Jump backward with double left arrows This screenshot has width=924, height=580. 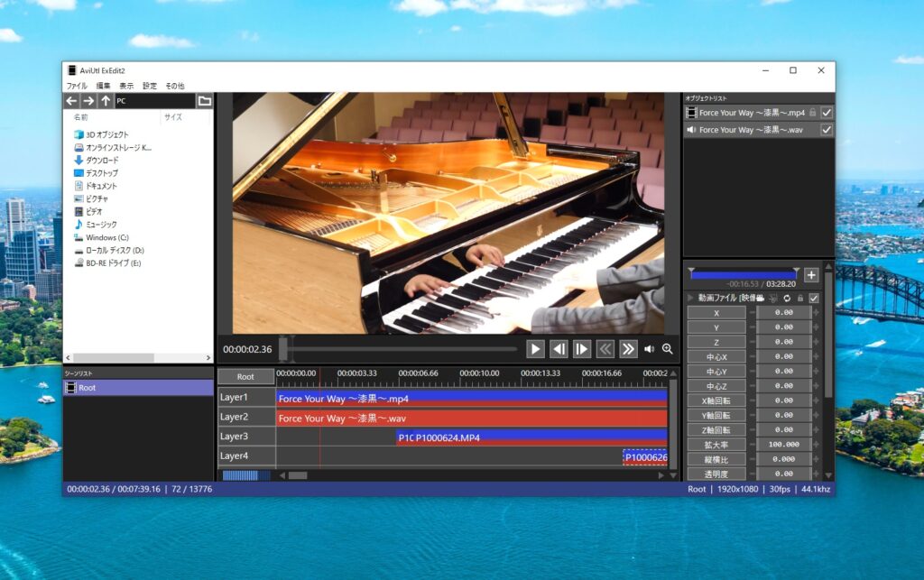click(605, 349)
